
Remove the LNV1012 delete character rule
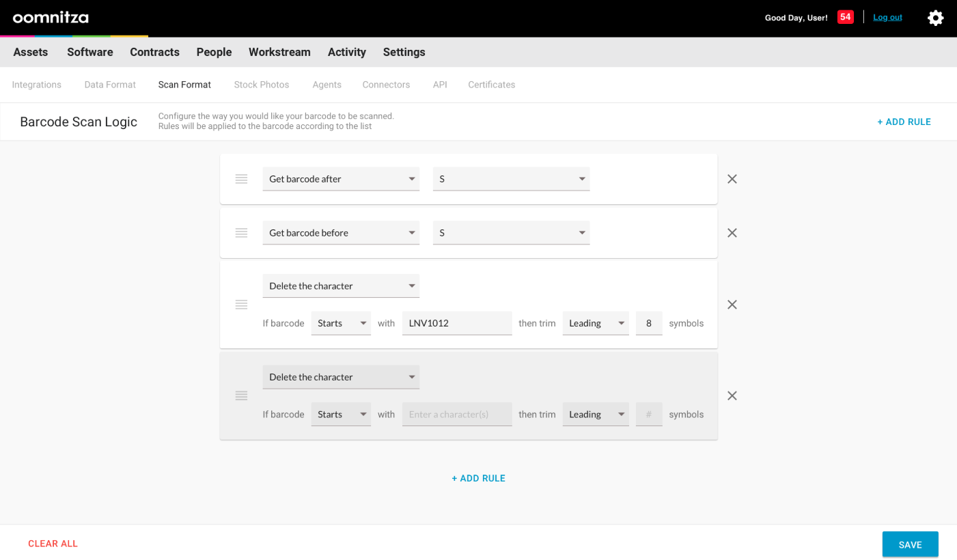tap(732, 305)
